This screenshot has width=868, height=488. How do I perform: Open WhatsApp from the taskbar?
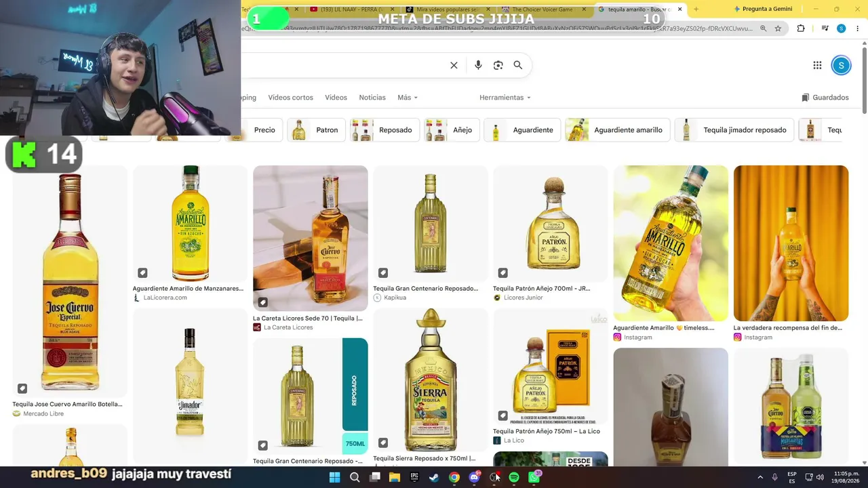coord(534,477)
